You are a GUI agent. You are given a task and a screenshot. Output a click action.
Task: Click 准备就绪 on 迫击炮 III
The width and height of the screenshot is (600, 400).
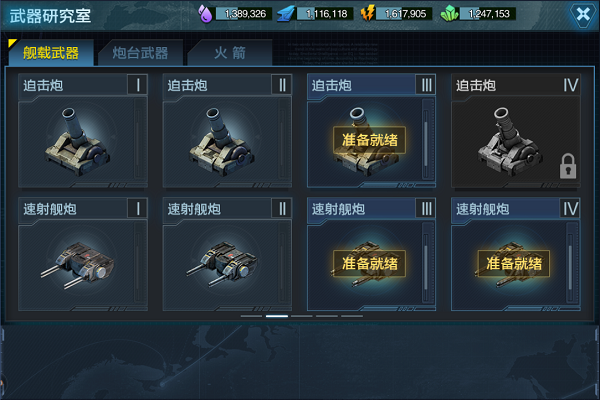370,140
